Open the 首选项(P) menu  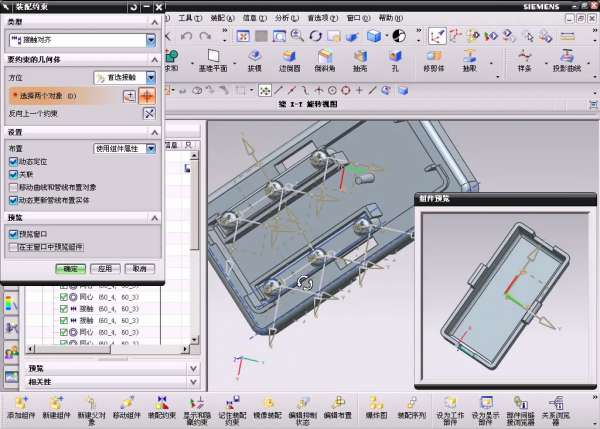(323, 18)
